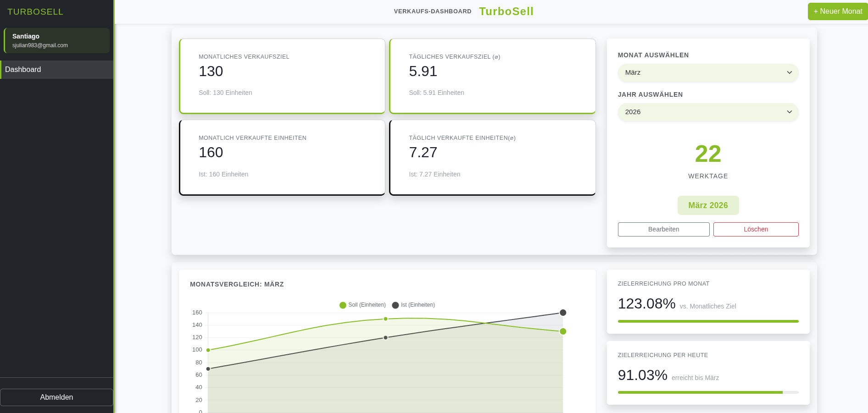This screenshot has width=868, height=413.
Task: Click the Monatliches Verkaufsziel card
Action: click(282, 76)
